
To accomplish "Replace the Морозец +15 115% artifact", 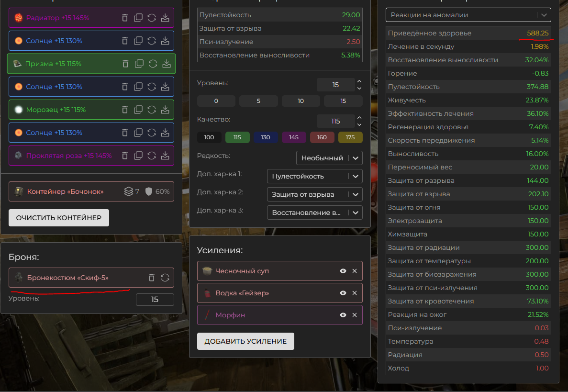I will tap(152, 110).
